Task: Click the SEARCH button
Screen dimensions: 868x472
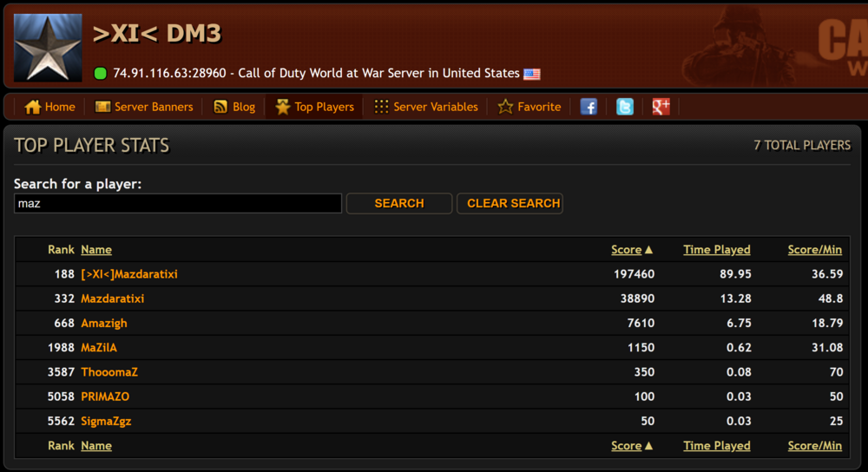Action: click(399, 203)
